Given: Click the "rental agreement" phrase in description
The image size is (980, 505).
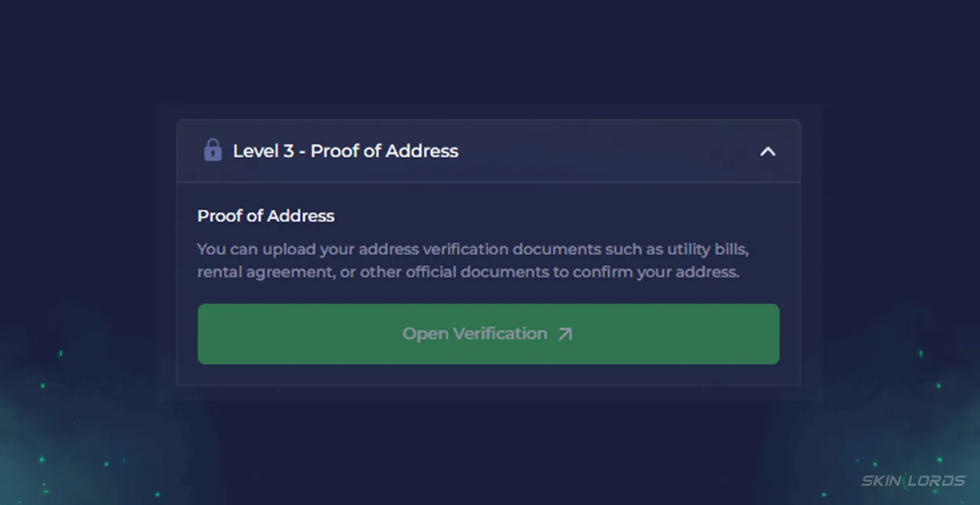Looking at the screenshot, I should click(265, 272).
